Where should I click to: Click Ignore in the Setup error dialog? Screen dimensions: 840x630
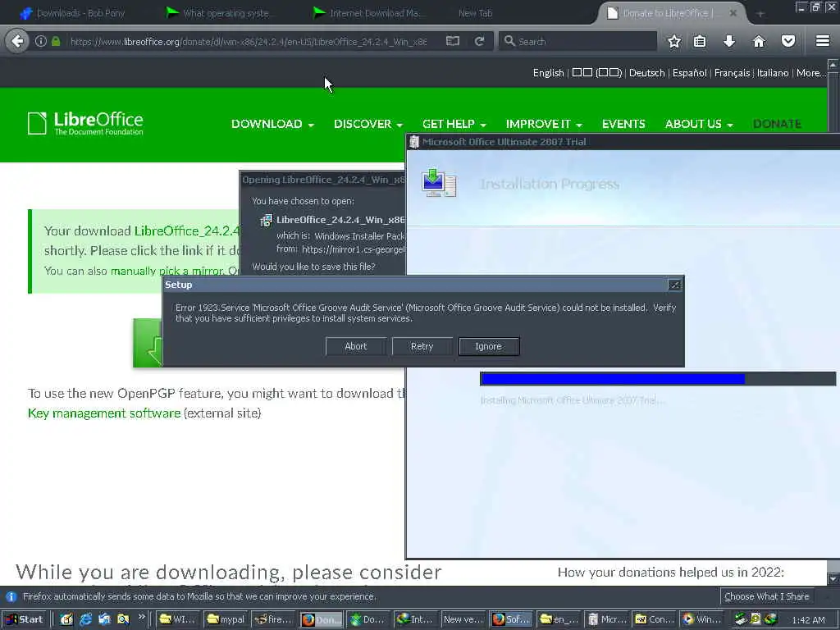click(489, 346)
